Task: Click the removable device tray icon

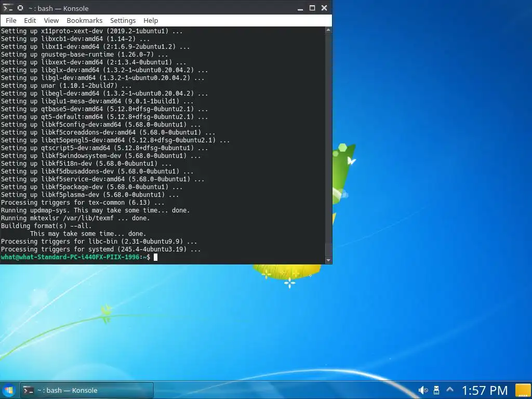Action: tap(436, 390)
